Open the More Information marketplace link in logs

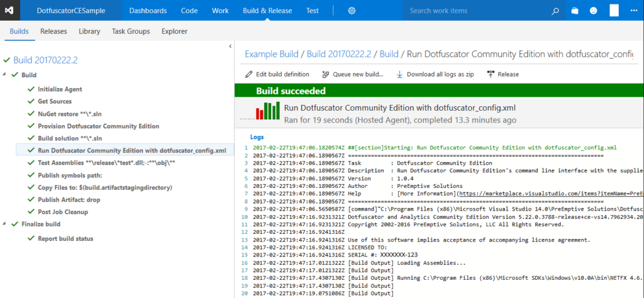tap(550, 194)
